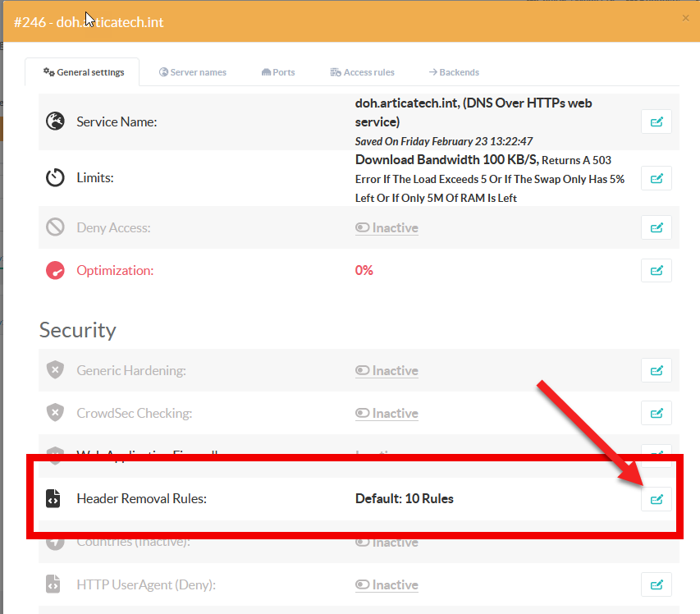
Task: Edit CrowdSec Checking settings
Action: coord(656,413)
